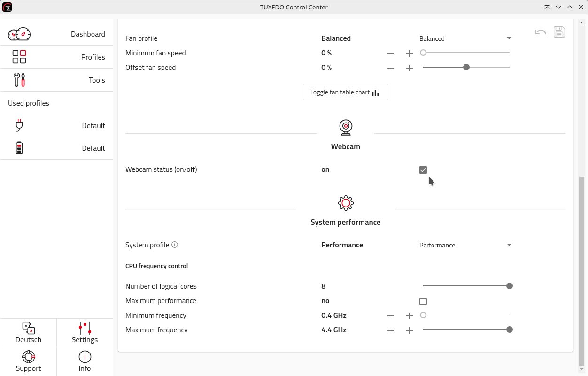Open the System profile Performance dropdown

pyautogui.click(x=465, y=245)
